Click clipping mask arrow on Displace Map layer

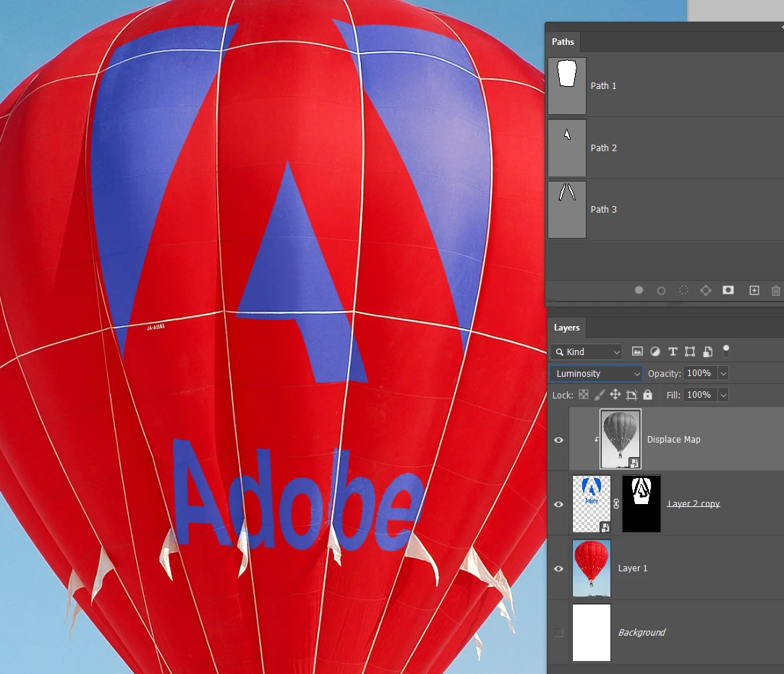pos(596,440)
